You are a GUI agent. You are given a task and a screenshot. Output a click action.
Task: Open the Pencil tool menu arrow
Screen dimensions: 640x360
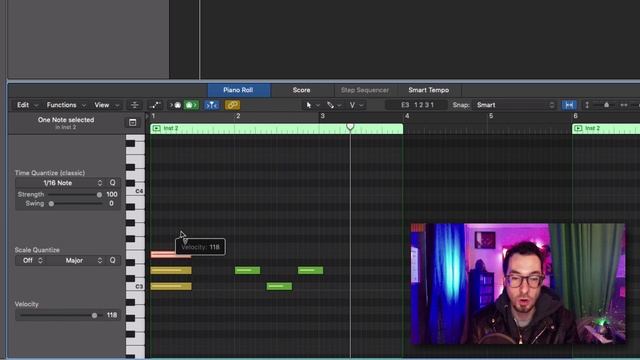click(x=340, y=106)
